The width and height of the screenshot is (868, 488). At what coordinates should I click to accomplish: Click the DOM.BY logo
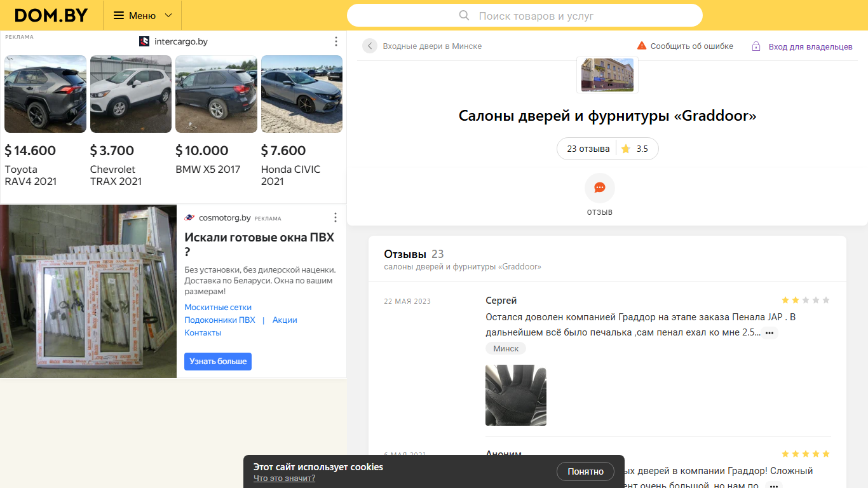click(51, 15)
